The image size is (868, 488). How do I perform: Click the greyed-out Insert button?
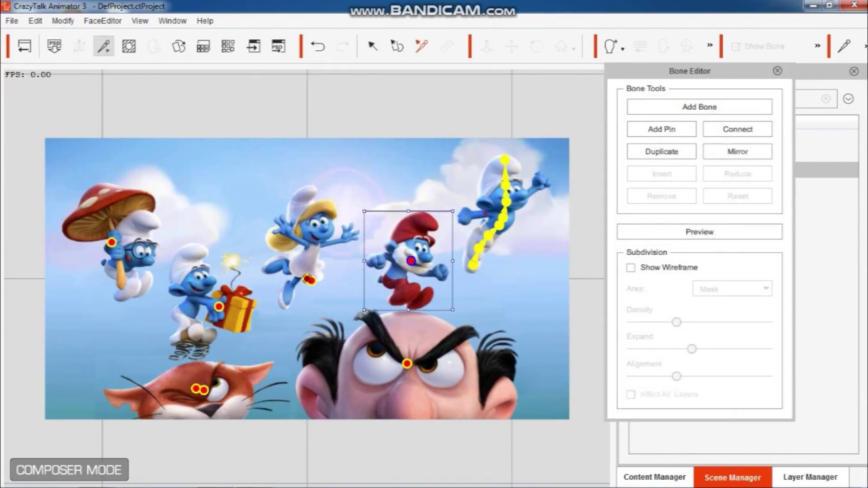[661, 174]
